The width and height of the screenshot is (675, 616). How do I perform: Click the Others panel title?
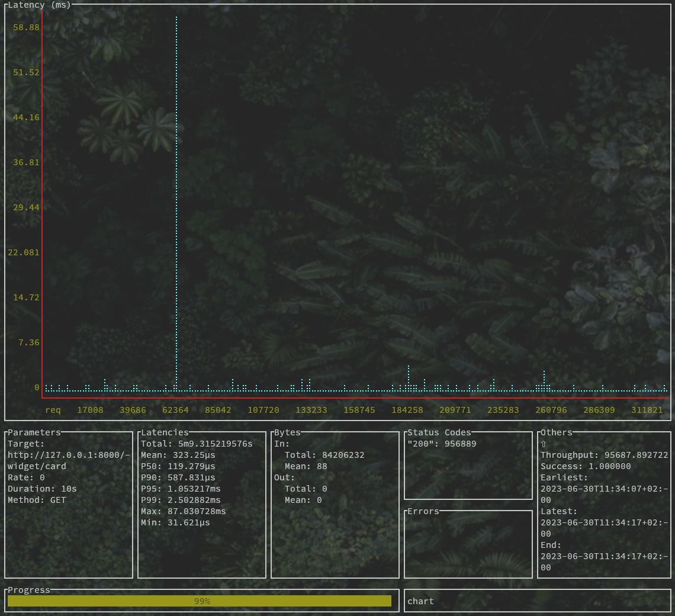pyautogui.click(x=557, y=432)
